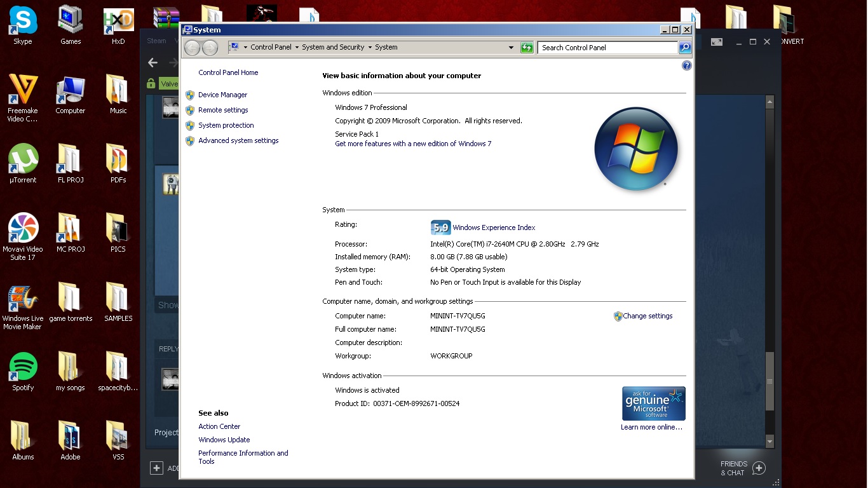Click the Steam scrollbar thumb
This screenshot has height=488, width=868.
(x=770, y=381)
